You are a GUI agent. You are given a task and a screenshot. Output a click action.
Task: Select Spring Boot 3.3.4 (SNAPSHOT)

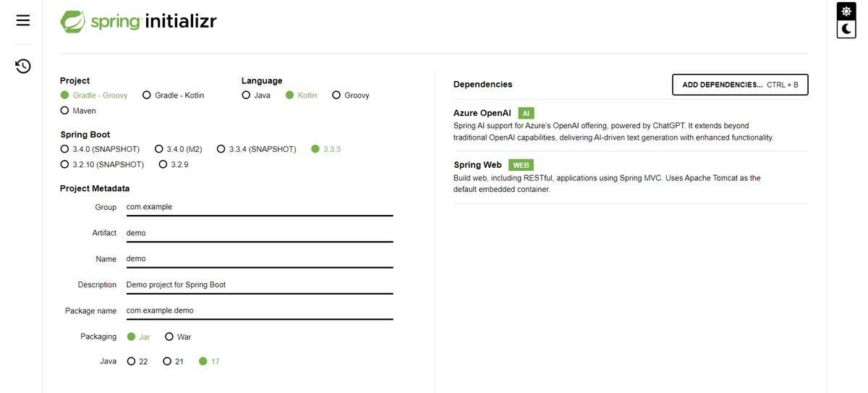257,149
